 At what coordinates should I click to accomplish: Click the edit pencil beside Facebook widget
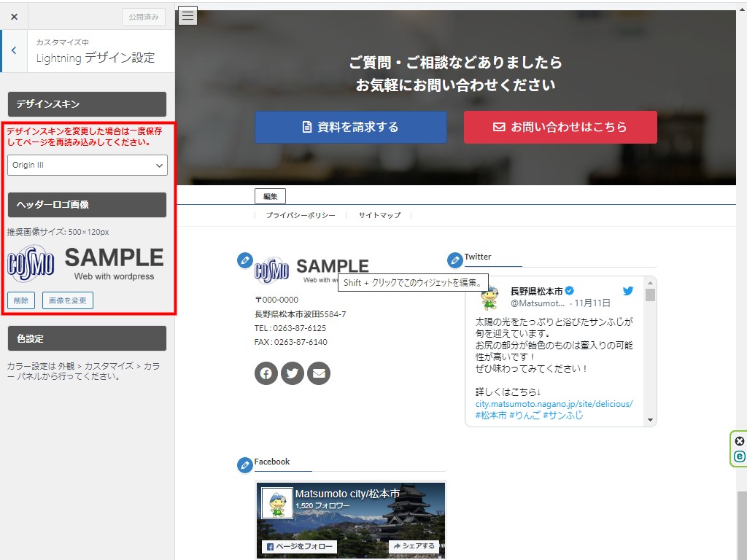pos(245,464)
